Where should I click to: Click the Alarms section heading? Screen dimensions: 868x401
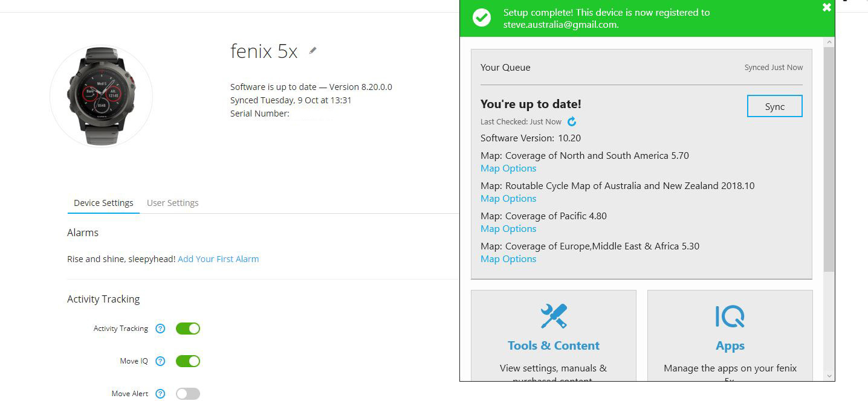pos(83,233)
